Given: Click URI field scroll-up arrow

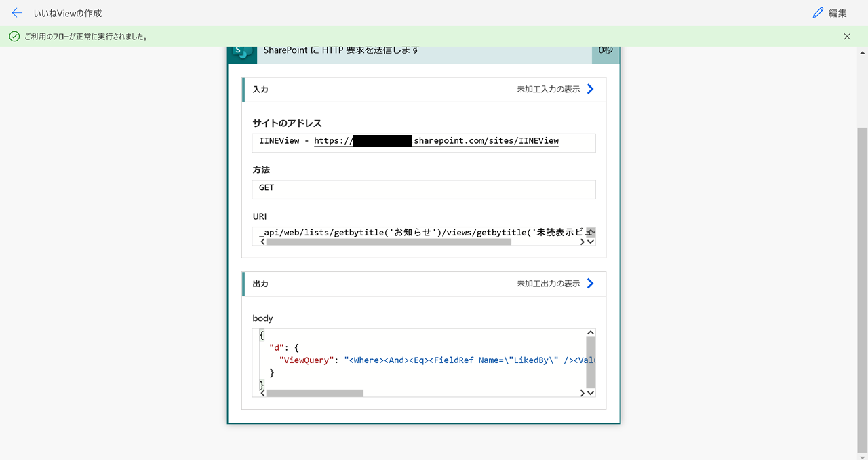Looking at the screenshot, I should click(x=591, y=231).
